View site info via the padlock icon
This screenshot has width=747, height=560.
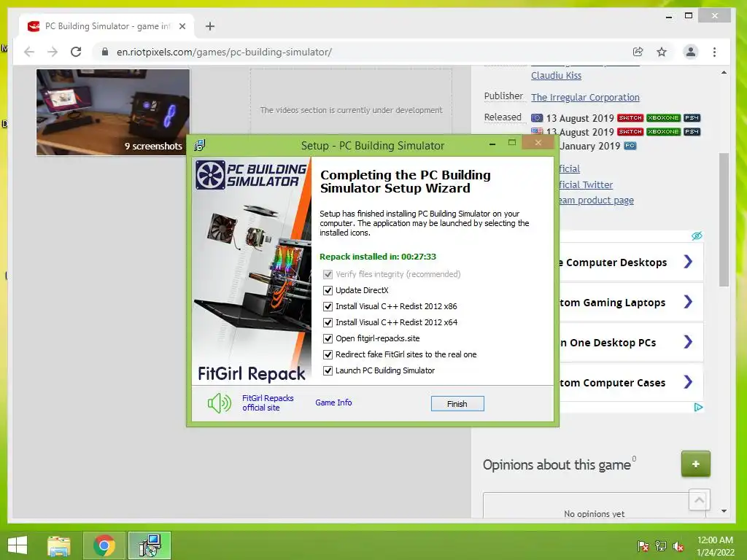point(105,52)
